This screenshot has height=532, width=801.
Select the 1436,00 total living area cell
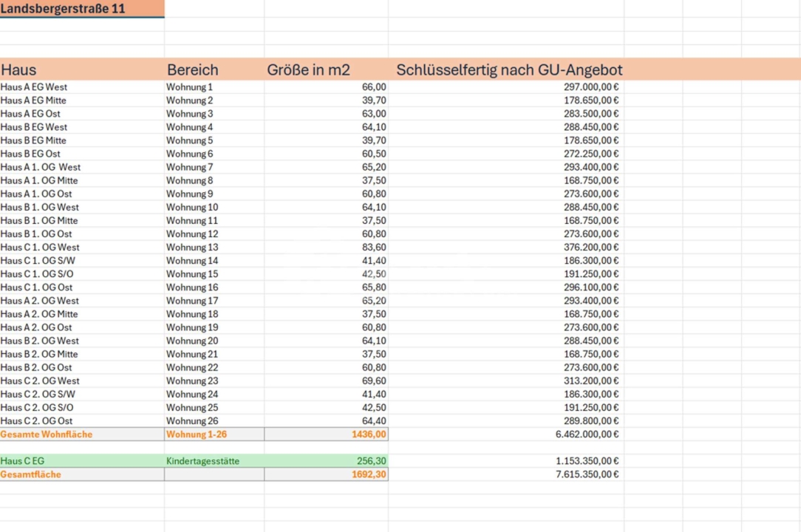point(325,434)
